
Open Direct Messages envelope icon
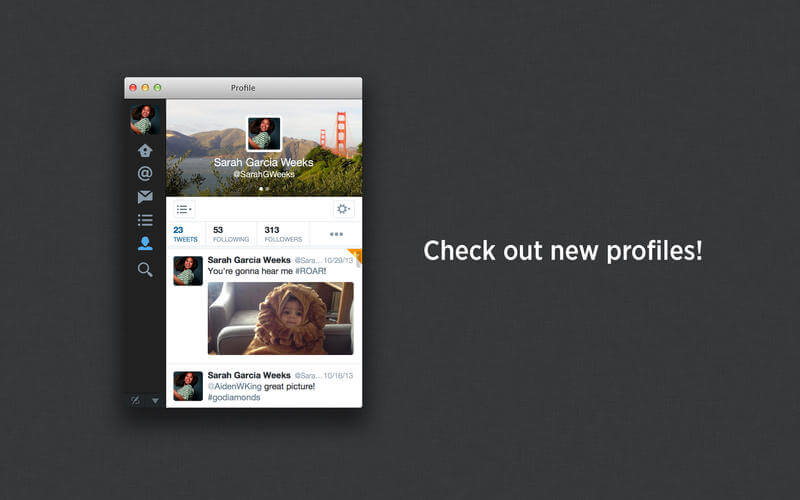click(145, 197)
